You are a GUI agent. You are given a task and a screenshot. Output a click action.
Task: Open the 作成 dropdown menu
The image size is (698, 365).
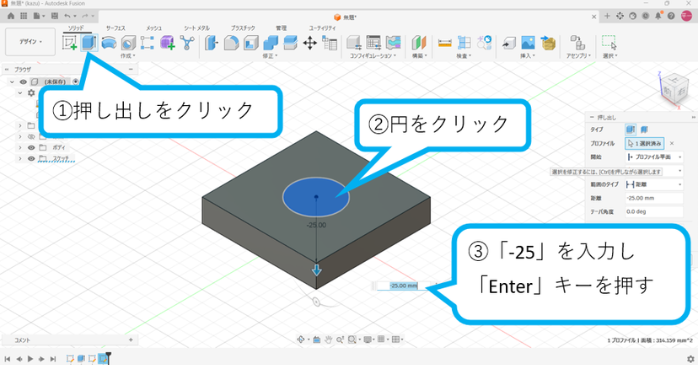[128, 56]
